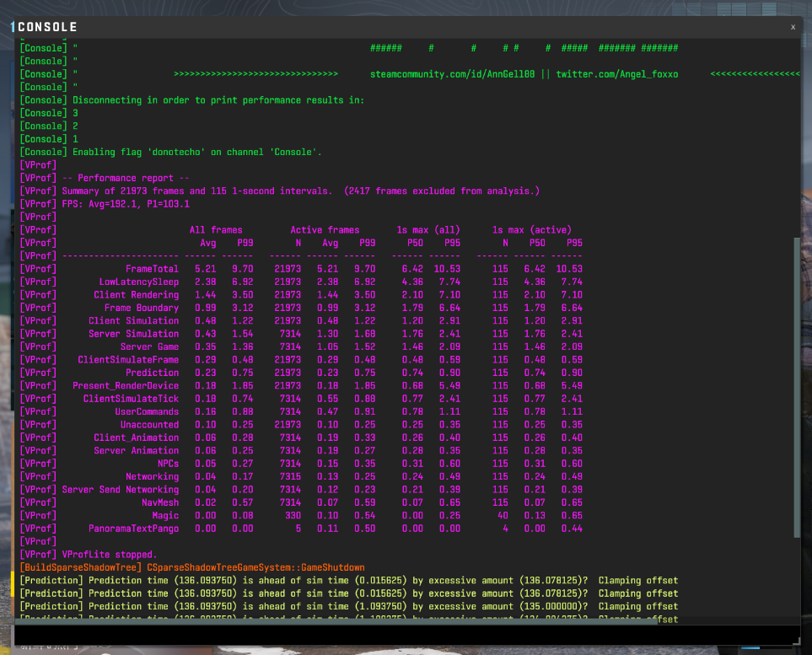Select the FrameTotal row label

152,269
